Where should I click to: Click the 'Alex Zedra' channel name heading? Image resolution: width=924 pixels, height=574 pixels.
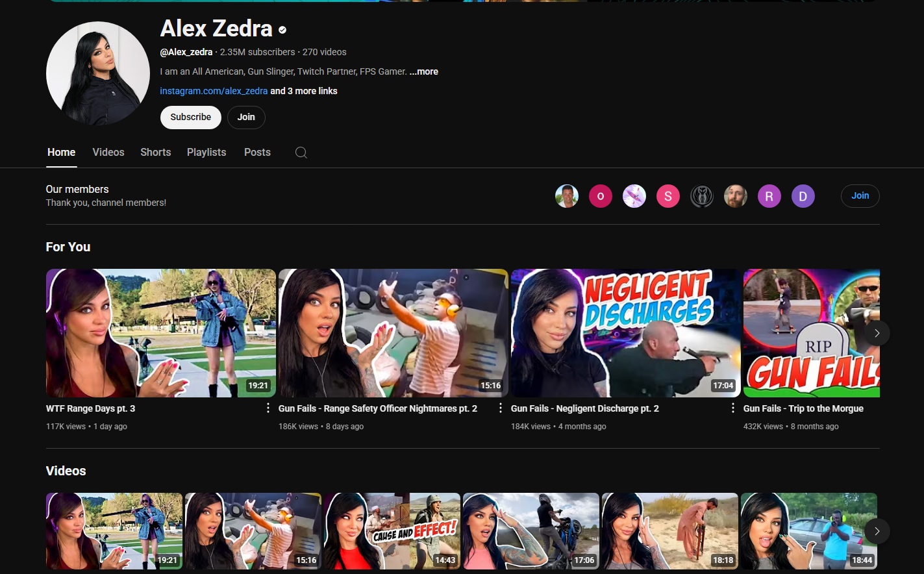(216, 29)
